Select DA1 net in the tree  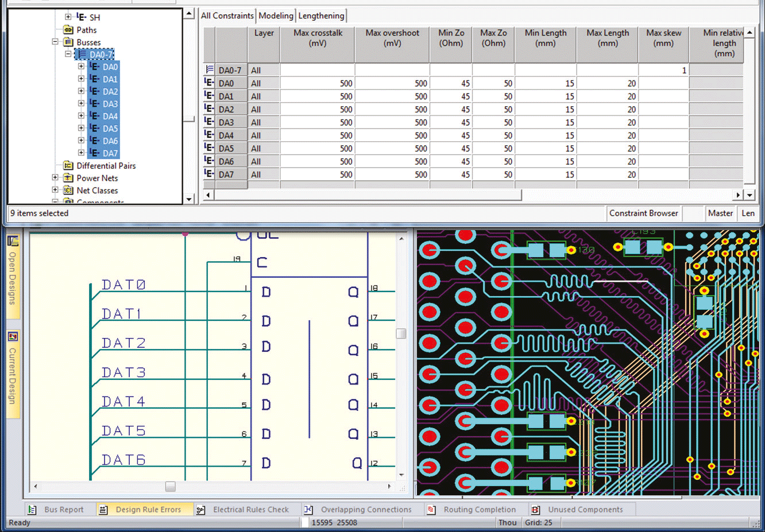(110, 79)
